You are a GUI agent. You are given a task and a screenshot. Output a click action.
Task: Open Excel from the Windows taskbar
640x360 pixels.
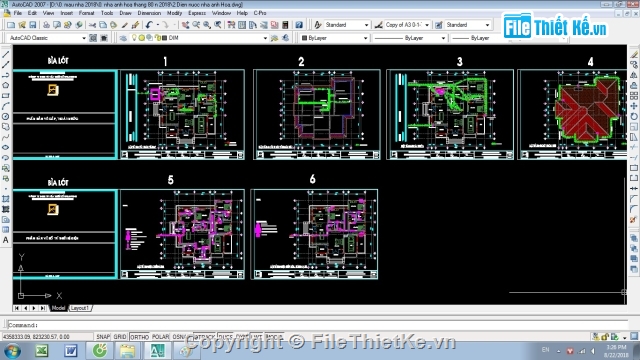pyautogui.click(x=42, y=351)
